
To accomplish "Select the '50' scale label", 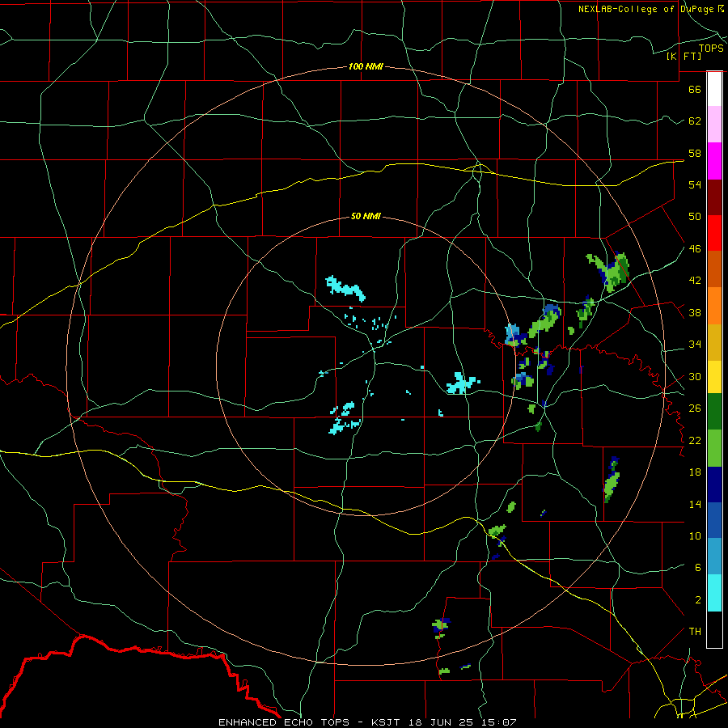I will coord(695,217).
